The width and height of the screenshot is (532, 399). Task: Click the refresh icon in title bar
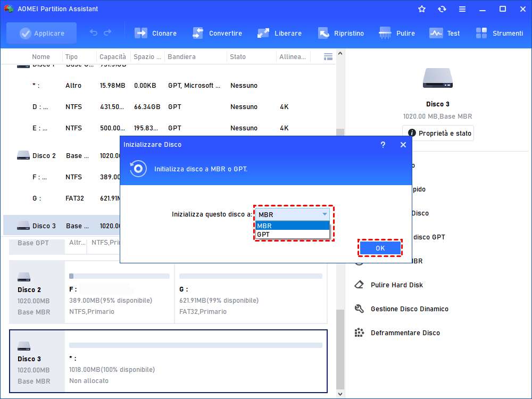[442, 9]
